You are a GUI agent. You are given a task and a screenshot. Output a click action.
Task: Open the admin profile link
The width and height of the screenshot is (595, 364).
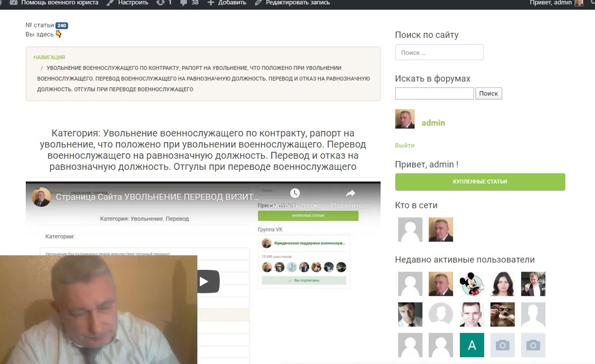tap(433, 123)
